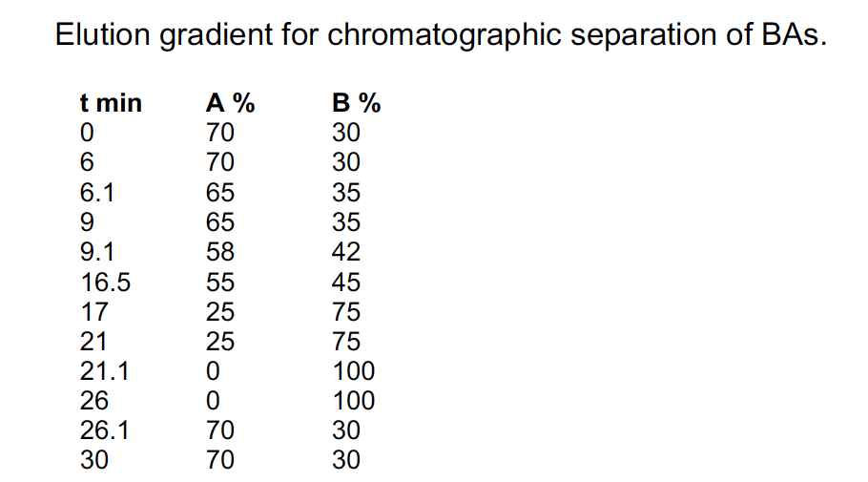This screenshot has height=482, width=868.
Task: Click the 16.5 time entry
Action: click(105, 282)
